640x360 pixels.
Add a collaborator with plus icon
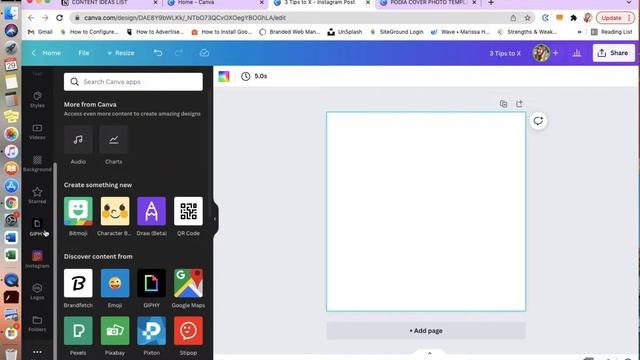click(556, 53)
